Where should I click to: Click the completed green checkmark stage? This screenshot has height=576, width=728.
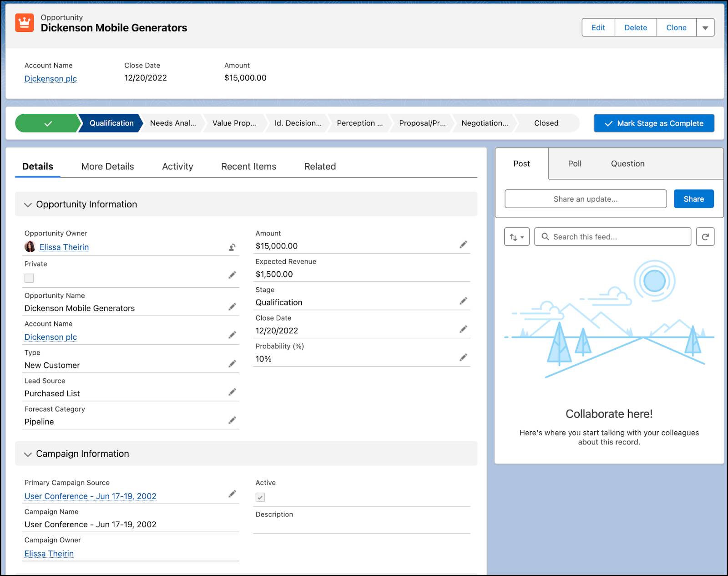(x=48, y=123)
